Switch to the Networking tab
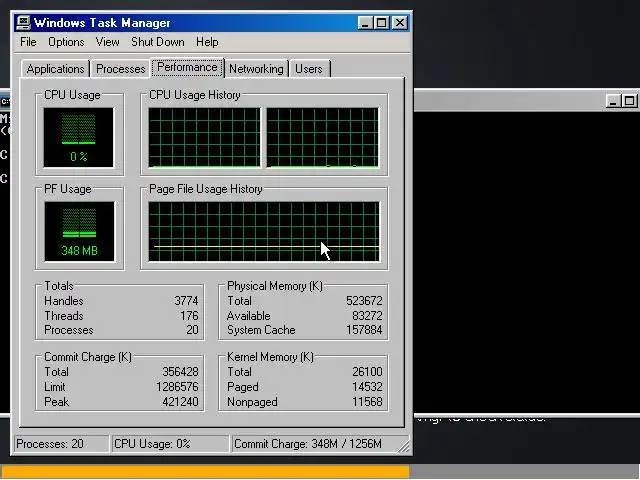 (256, 69)
